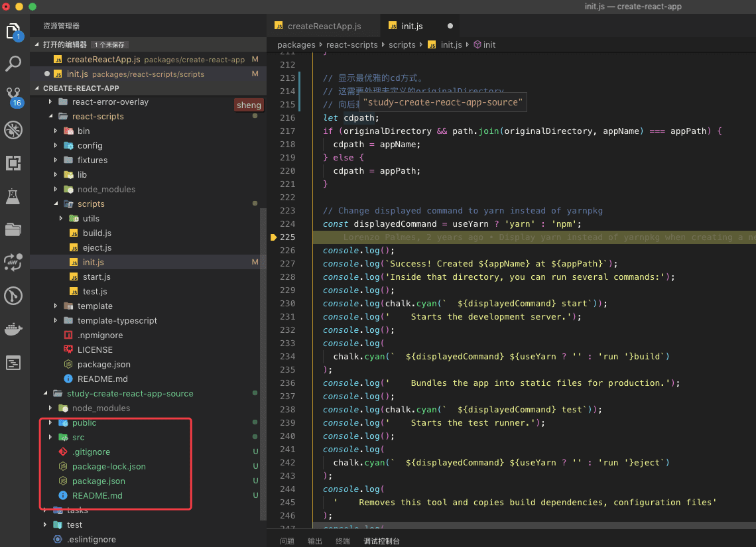Open the Debug view bug icon
This screenshot has height=547, width=756.
(13, 130)
